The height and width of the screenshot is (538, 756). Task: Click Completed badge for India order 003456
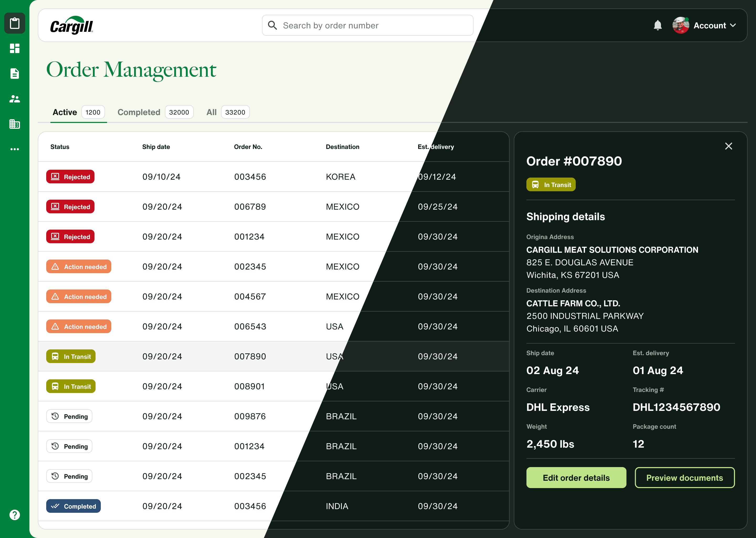click(x=73, y=506)
